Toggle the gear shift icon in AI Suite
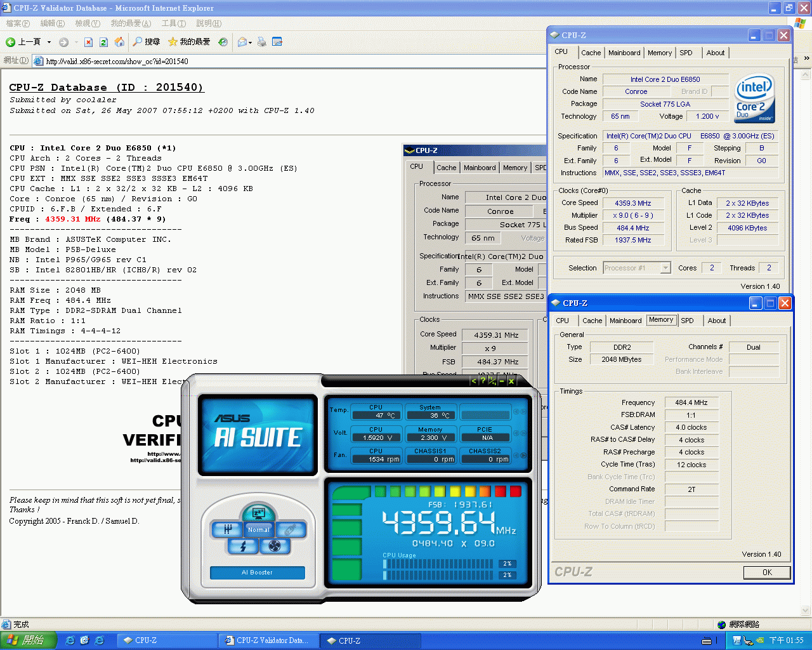Image resolution: width=812 pixels, height=650 pixels. click(226, 529)
